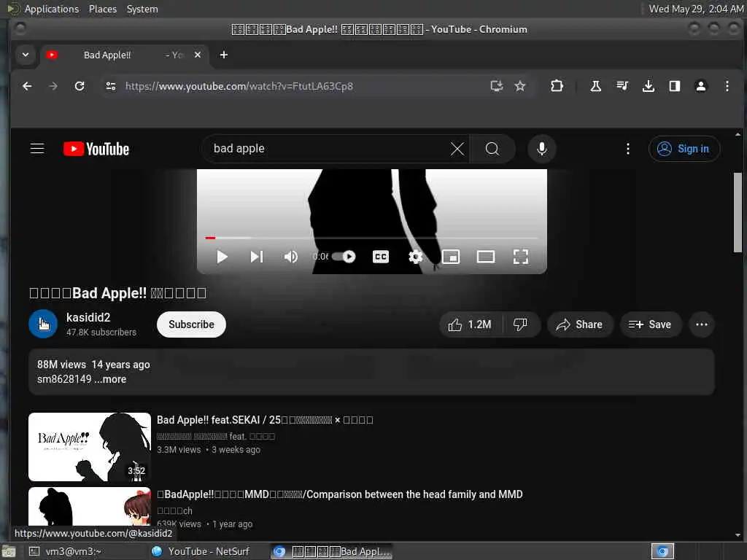Viewport: 747px width, 560px height.
Task: Subscribe to kasidid2
Action: (x=191, y=324)
